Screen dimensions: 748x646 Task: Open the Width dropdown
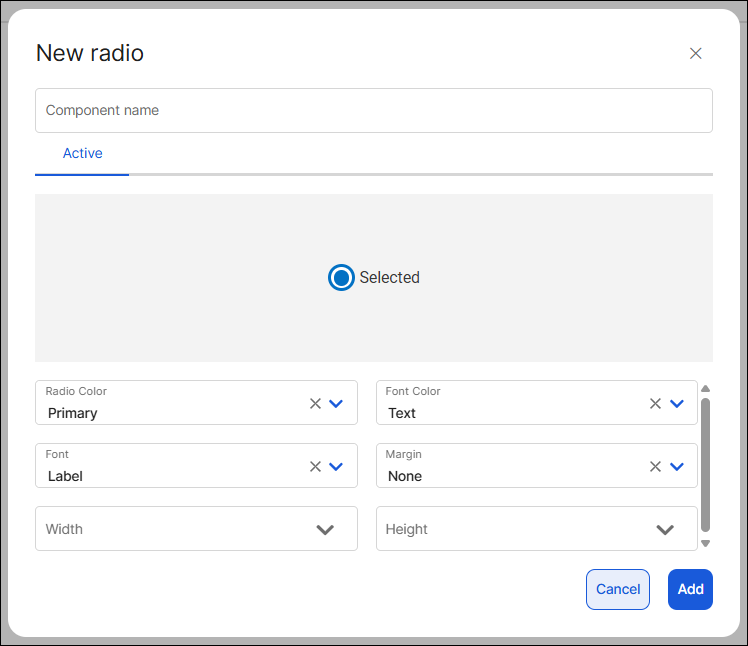325,529
